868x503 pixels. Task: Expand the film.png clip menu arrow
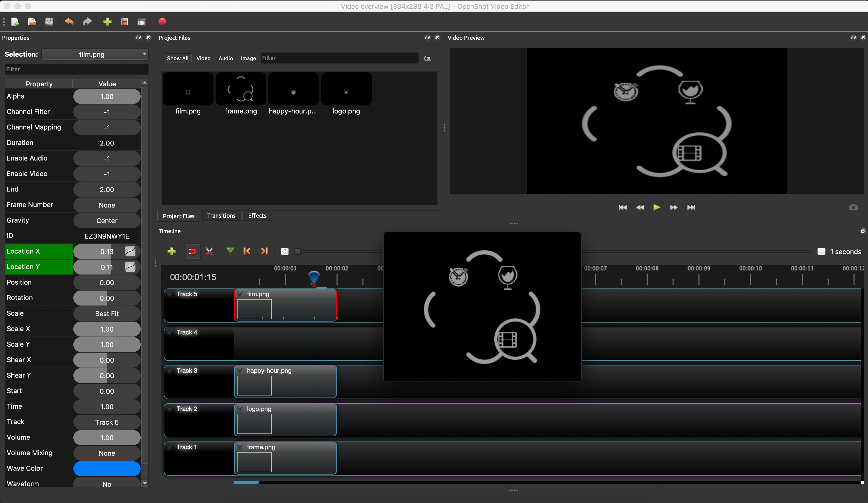pos(240,294)
